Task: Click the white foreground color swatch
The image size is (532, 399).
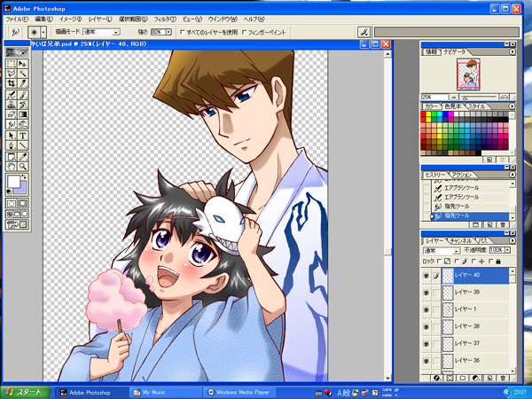Action: pyautogui.click(x=13, y=182)
